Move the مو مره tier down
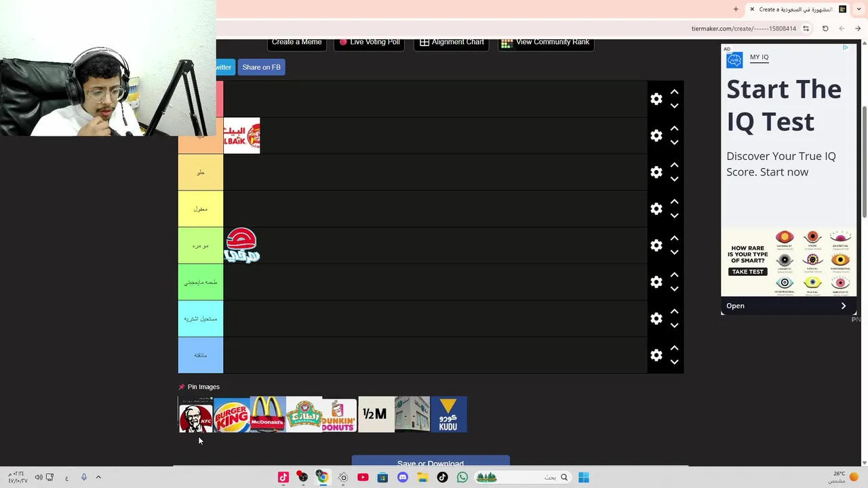The height and width of the screenshot is (488, 868). tap(674, 253)
